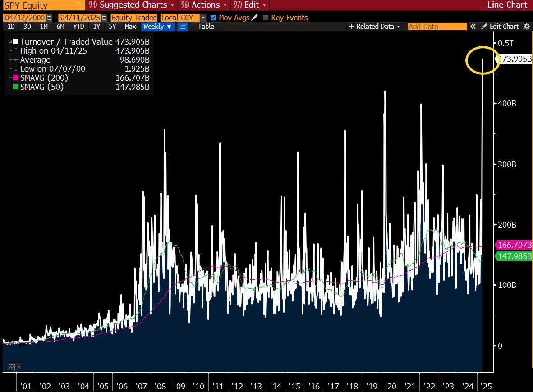
Task: Select the 1Y range tab
Action: pyautogui.click(x=96, y=27)
